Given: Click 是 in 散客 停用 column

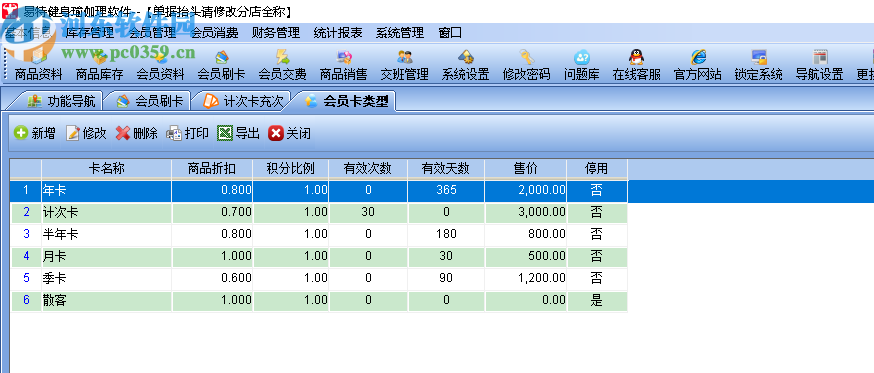Looking at the screenshot, I should [x=597, y=301].
